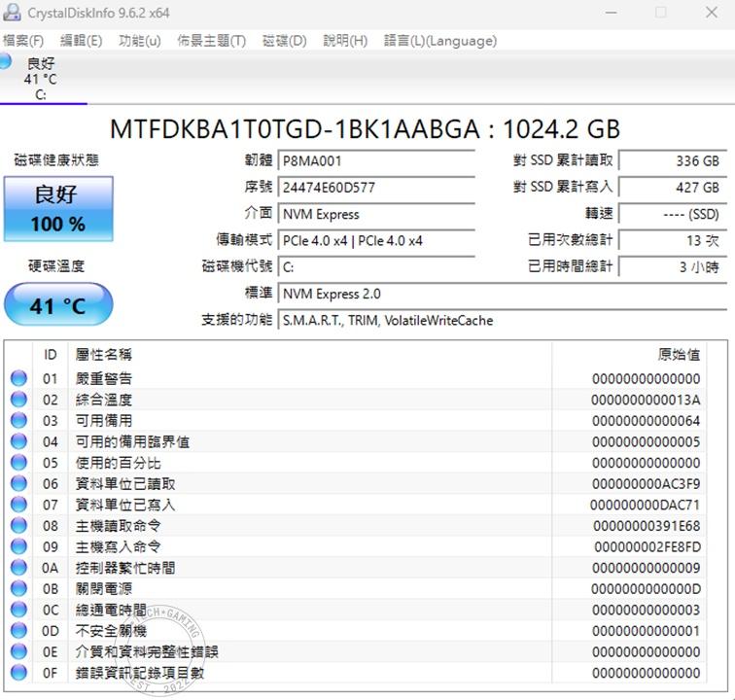Screen dimensions: 735x700
Task: Select the C: drive tab showing 41 °C
Action: click(x=41, y=79)
